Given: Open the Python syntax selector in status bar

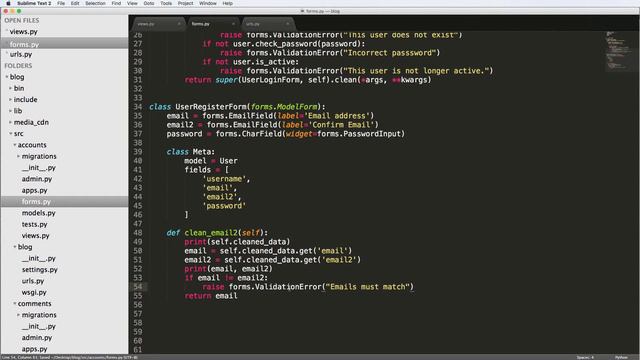Looking at the screenshot, I should [x=621, y=357].
